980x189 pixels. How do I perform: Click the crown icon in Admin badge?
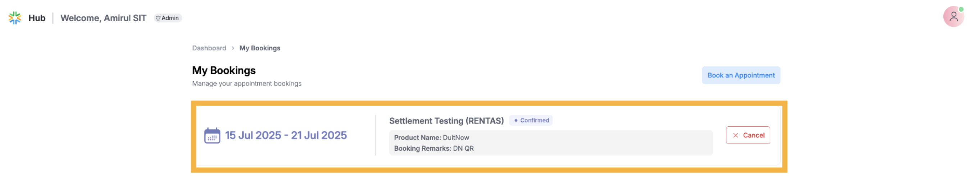158,18
